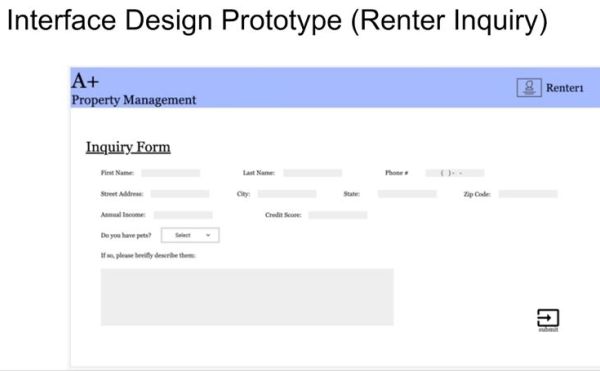600x371 pixels.
Task: Focus the Annual Income input field
Action: [x=183, y=215]
